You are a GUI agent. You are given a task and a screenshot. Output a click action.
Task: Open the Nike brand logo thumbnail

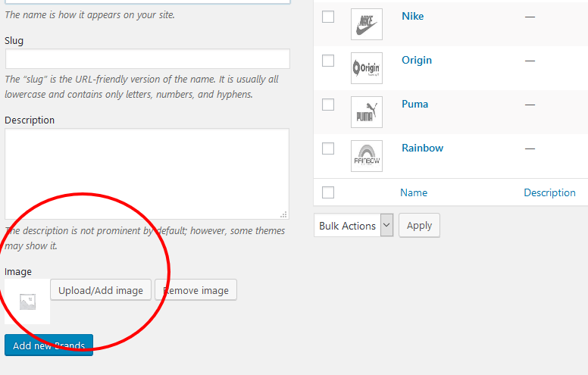[x=367, y=24]
